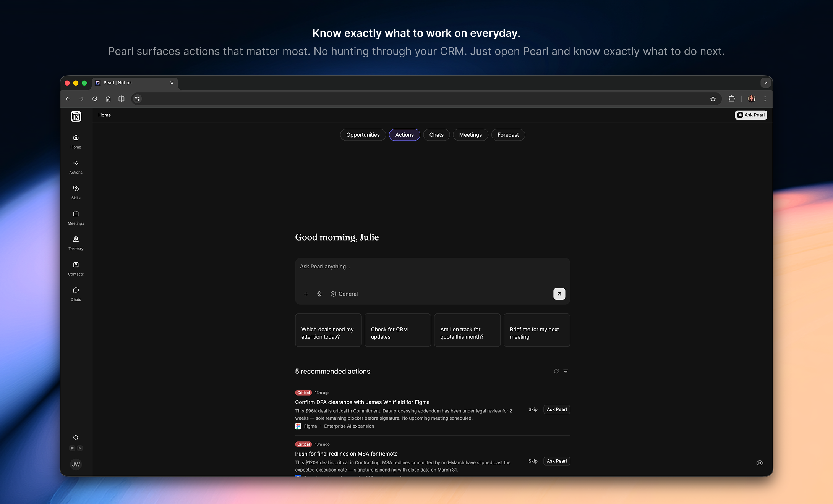Click the Ask Pearl button in the header
833x504 pixels.
(751, 115)
